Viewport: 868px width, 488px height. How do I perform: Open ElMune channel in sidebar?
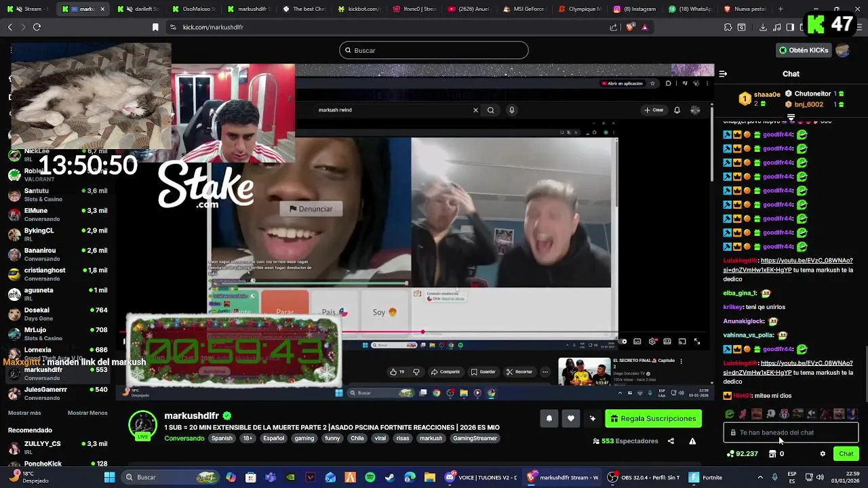[58, 215]
